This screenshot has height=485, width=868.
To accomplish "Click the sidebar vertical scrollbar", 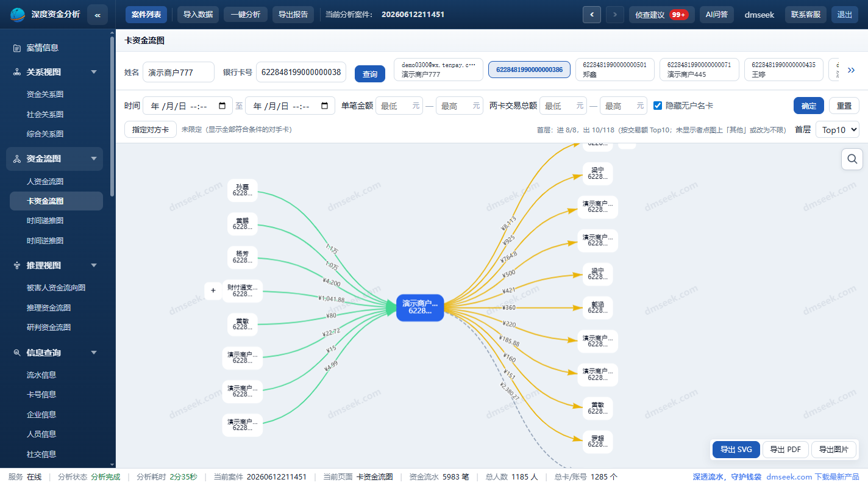I will [112, 116].
